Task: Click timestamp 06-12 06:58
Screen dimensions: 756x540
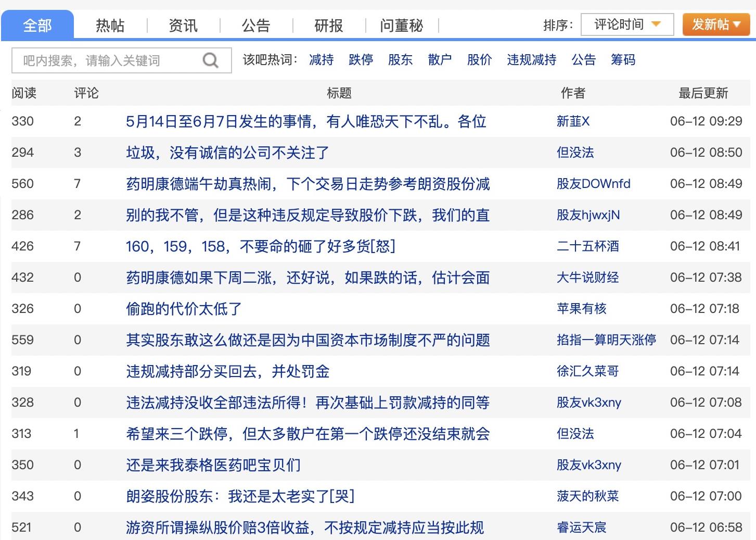Action: pos(706,528)
